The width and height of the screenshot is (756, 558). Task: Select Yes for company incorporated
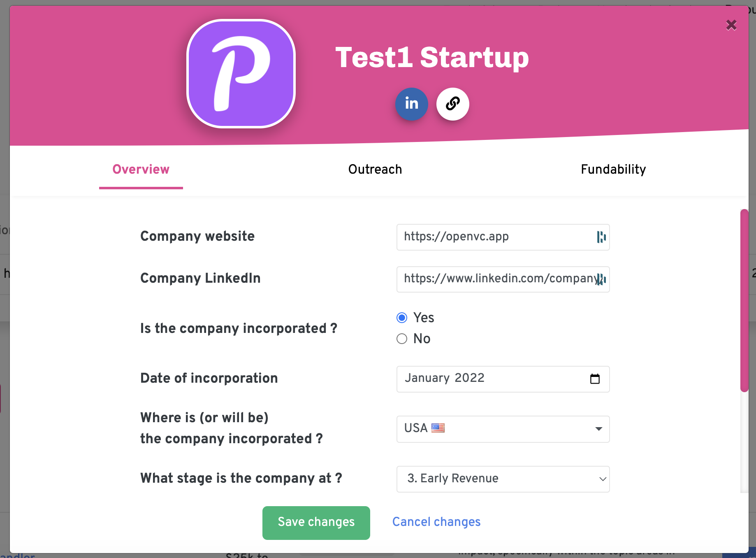coord(402,318)
